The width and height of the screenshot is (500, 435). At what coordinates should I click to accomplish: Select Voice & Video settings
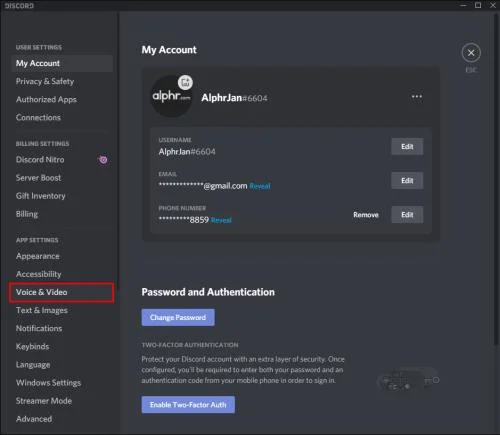(62, 292)
